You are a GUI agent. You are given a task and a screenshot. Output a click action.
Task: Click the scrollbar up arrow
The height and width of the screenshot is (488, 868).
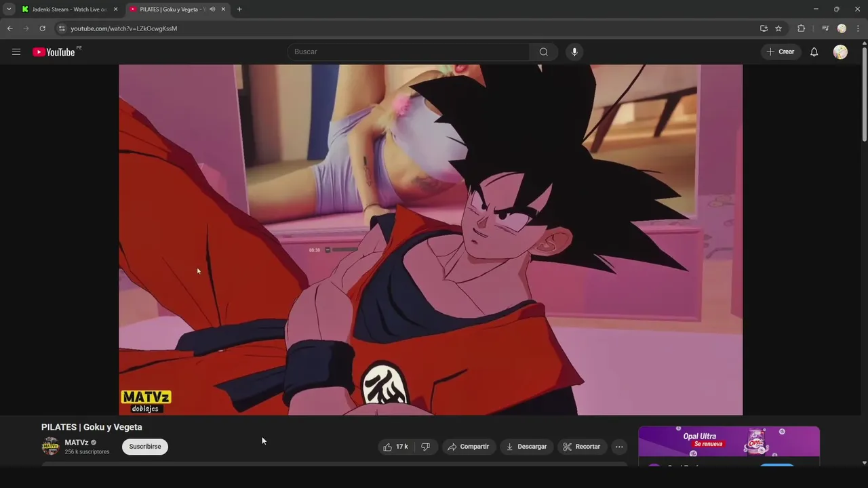[865, 44]
